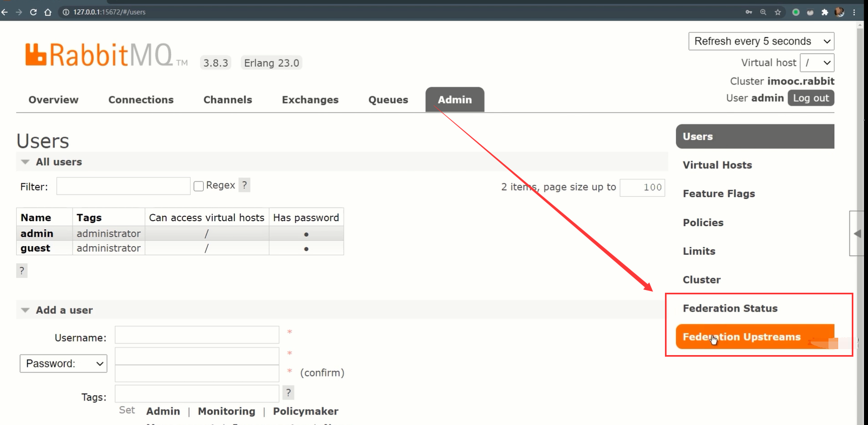Click the site info icon in address bar
Viewport: 868px width, 425px height.
click(66, 12)
